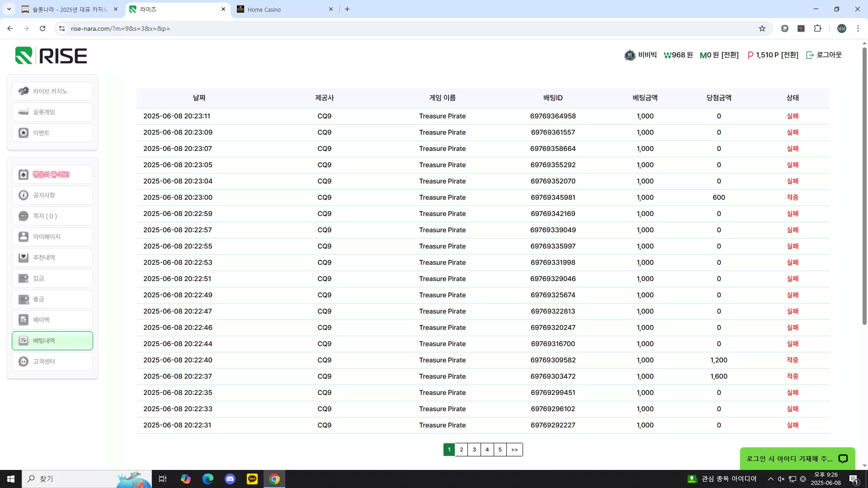Click the page vertical scrollbar
The image size is (868, 488).
864,185
